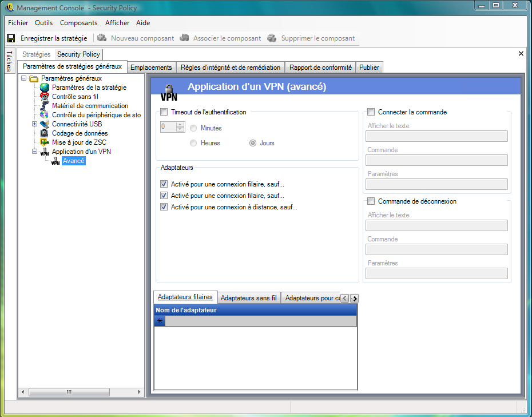This screenshot has height=417, width=532.
Task: Select the Codage de données icon
Action: 45,133
